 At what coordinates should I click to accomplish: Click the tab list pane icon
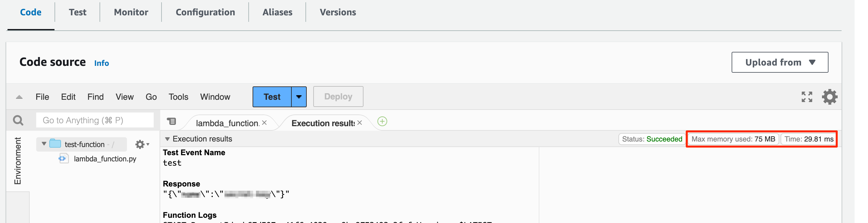[x=172, y=121]
